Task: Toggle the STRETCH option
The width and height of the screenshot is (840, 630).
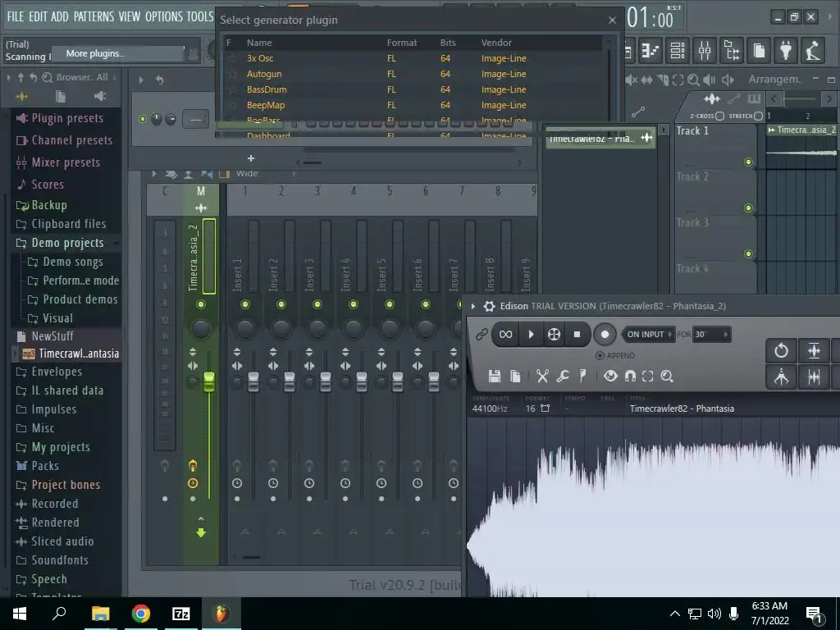Action: [x=758, y=116]
